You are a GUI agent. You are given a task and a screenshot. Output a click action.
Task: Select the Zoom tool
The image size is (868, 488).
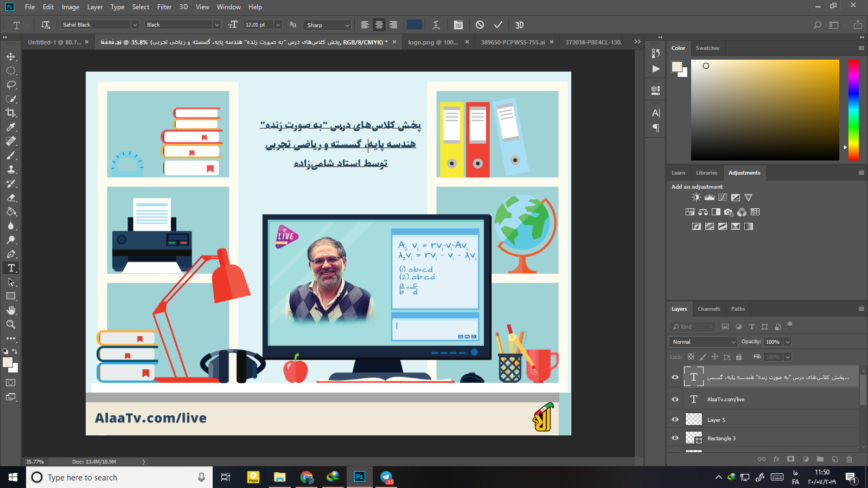[x=11, y=324]
